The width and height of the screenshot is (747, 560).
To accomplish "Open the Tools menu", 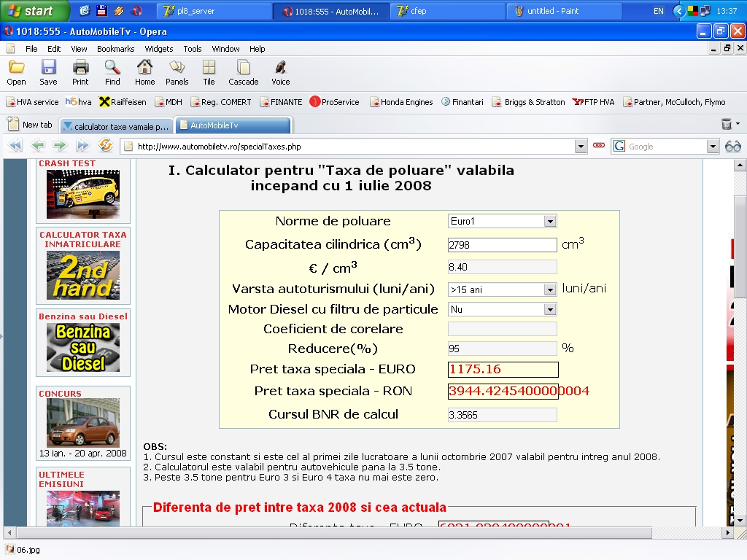I will (x=193, y=49).
